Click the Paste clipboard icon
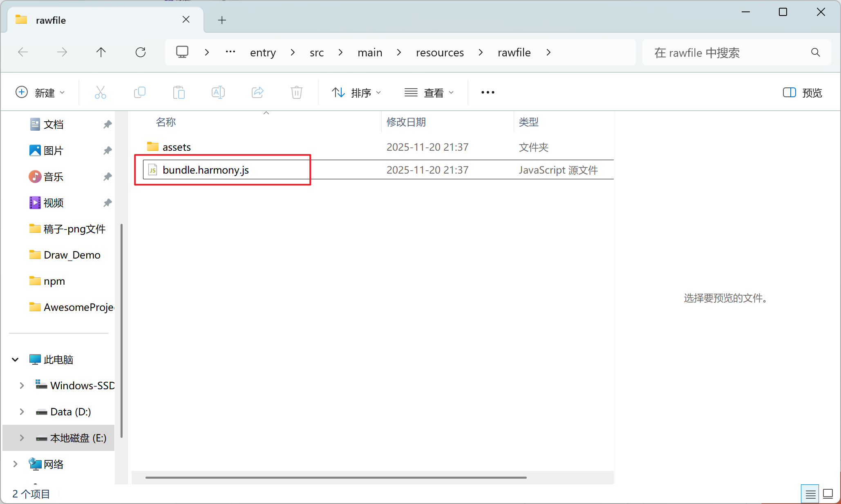This screenshot has height=504, width=841. coord(179,93)
